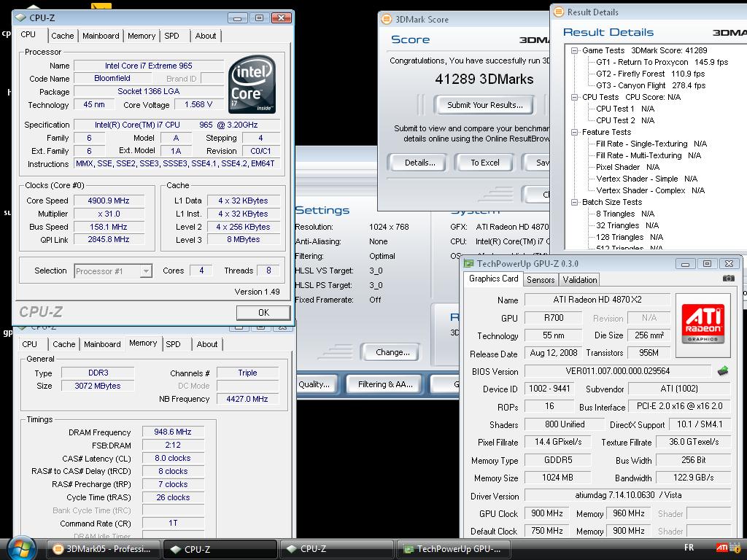The image size is (747, 560).
Task: Open the SPD tab in top CPU-Z window
Action: point(171,36)
